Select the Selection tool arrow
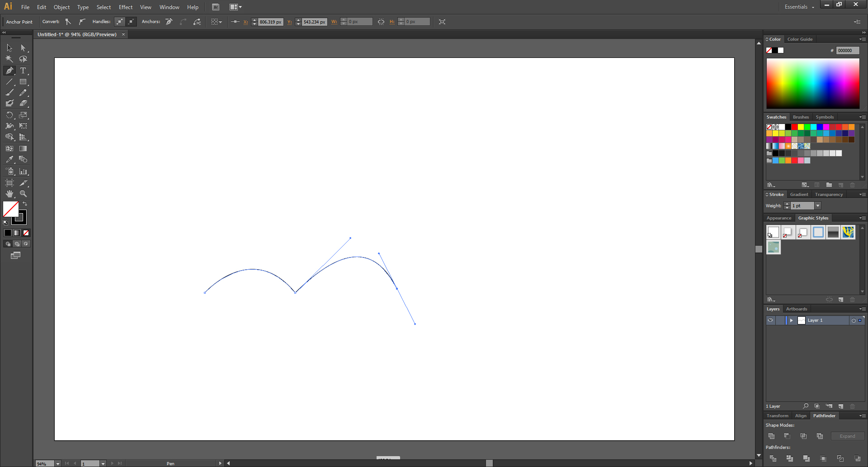The height and width of the screenshot is (467, 868). pyautogui.click(x=9, y=48)
